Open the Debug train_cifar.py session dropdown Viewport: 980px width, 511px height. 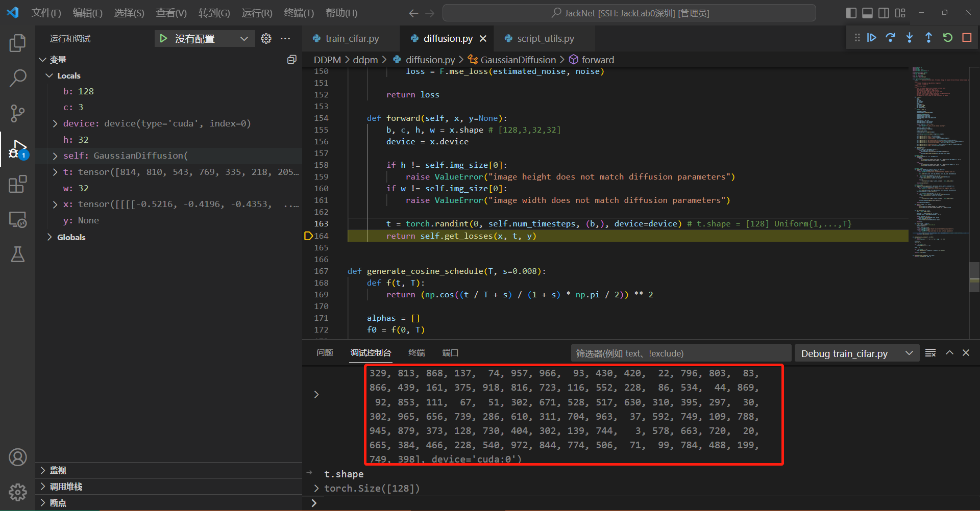(x=857, y=353)
